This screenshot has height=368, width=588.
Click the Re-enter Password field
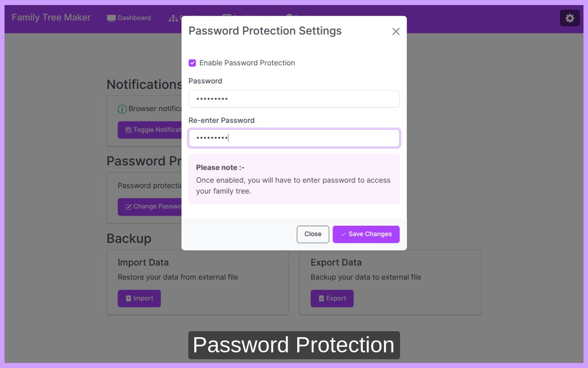(294, 138)
